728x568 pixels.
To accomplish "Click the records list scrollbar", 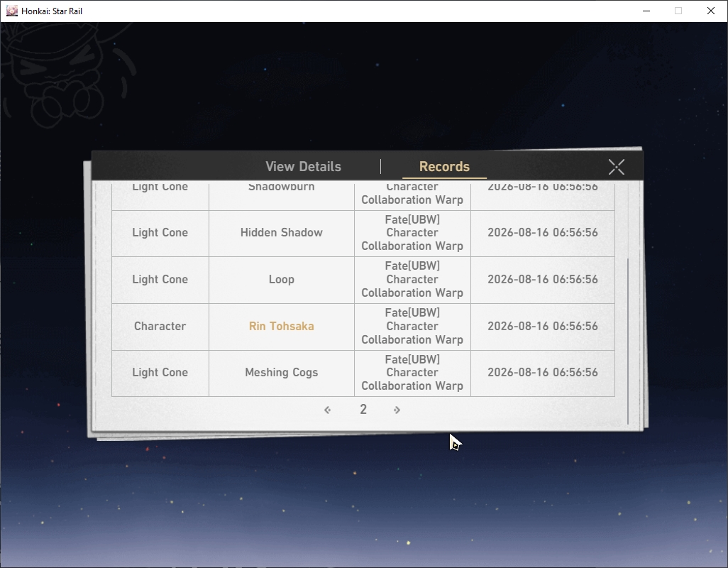I will tap(627, 342).
